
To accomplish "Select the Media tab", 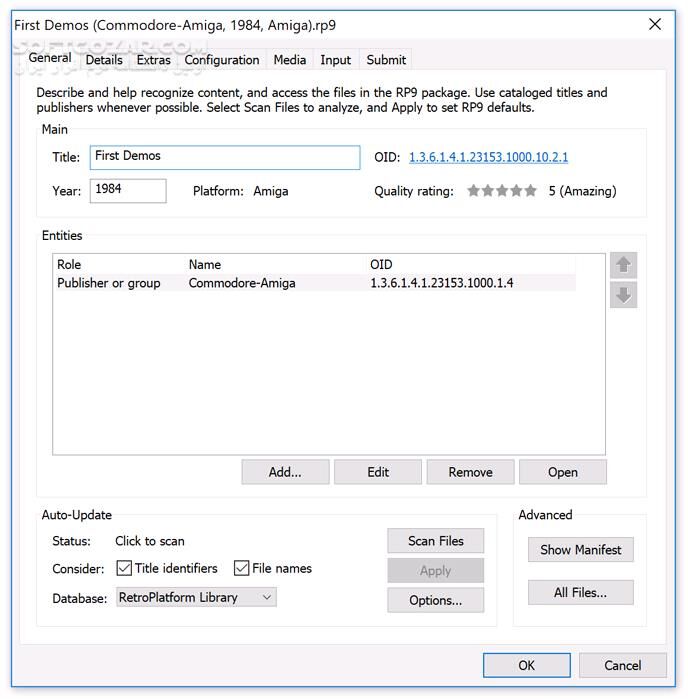I will coord(289,60).
